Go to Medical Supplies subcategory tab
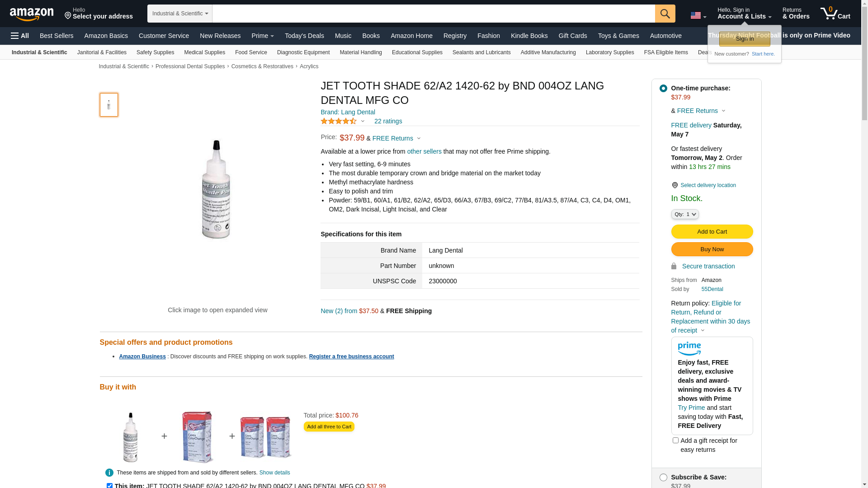 tap(204, 52)
